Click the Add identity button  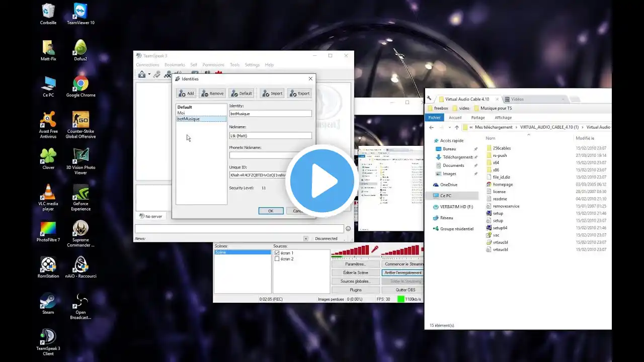186,93
